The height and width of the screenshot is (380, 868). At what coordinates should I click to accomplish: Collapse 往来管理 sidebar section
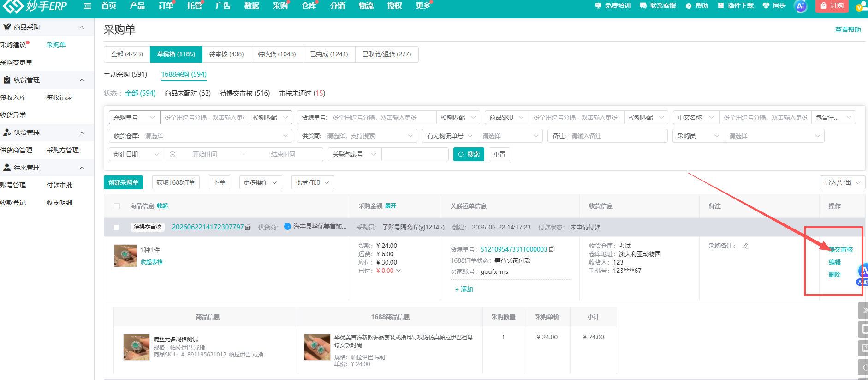point(82,168)
